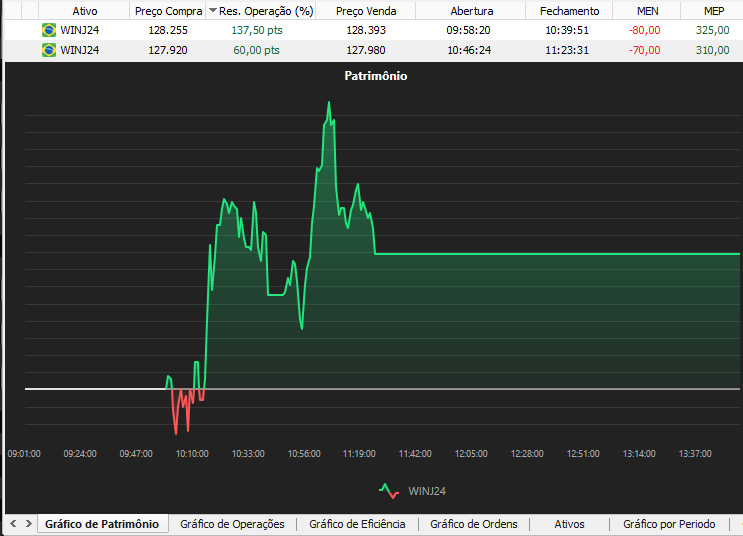Click the Ativo column header

[84, 11]
